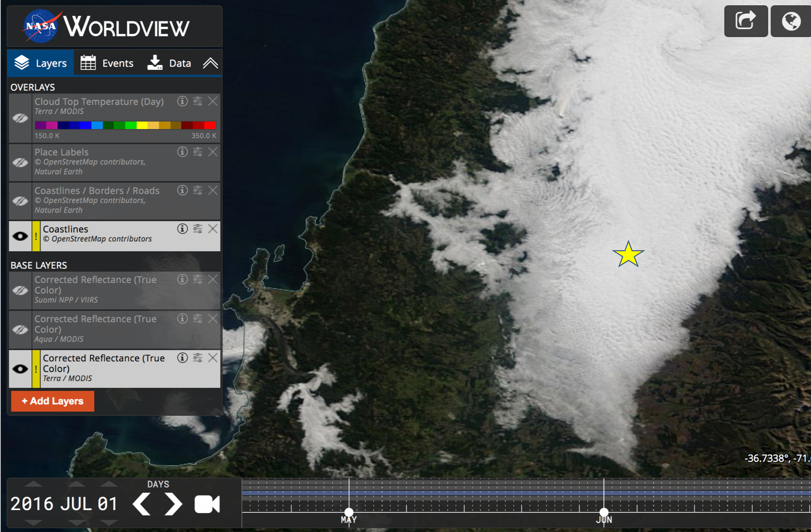Switch to the Events tab
811x532 pixels.
[107, 63]
